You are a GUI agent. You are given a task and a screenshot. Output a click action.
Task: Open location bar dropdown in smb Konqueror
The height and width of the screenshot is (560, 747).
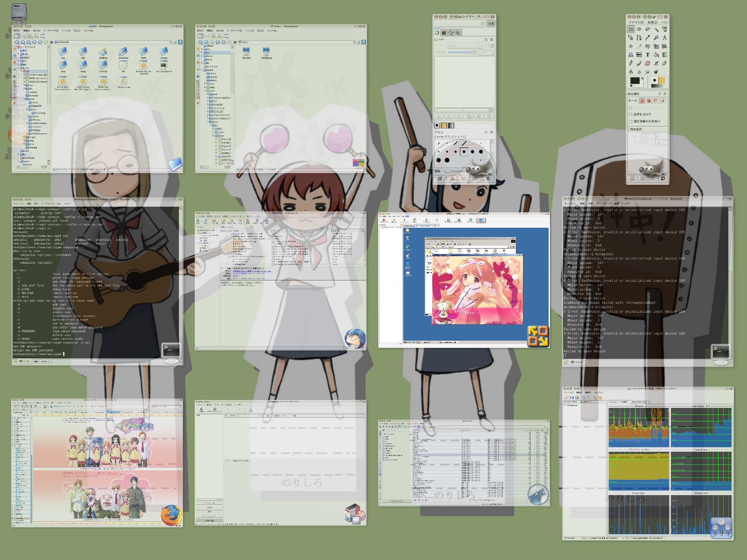[x=354, y=42]
